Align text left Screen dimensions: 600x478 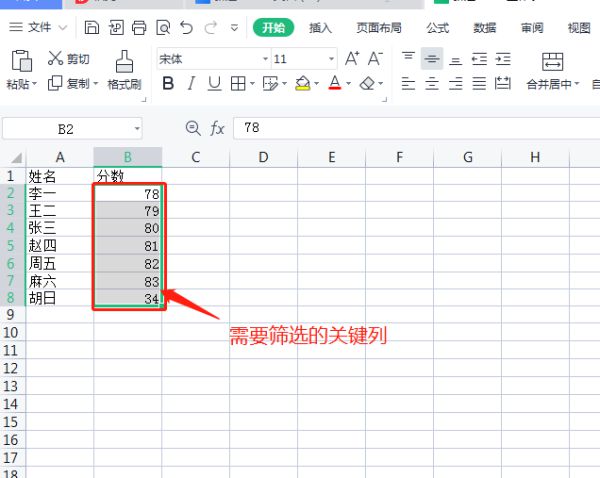408,83
